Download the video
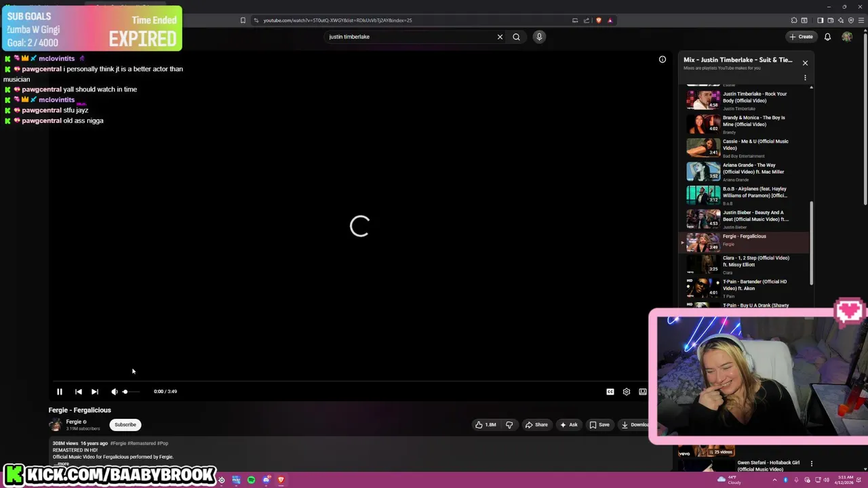868x488 pixels. click(635, 425)
